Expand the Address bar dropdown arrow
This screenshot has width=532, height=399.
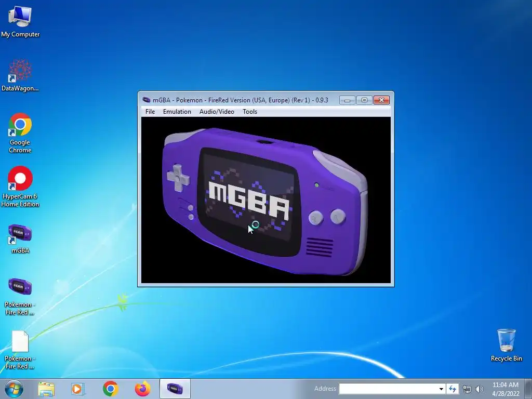[441, 389]
